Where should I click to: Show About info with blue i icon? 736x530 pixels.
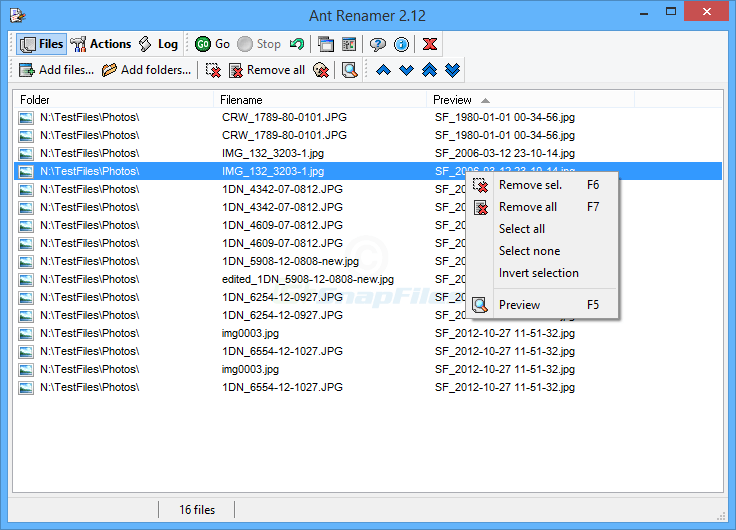tap(401, 44)
